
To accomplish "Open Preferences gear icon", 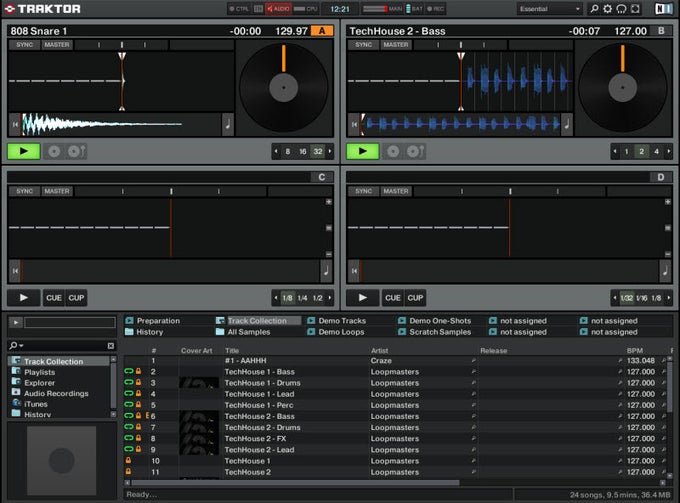I will point(608,9).
